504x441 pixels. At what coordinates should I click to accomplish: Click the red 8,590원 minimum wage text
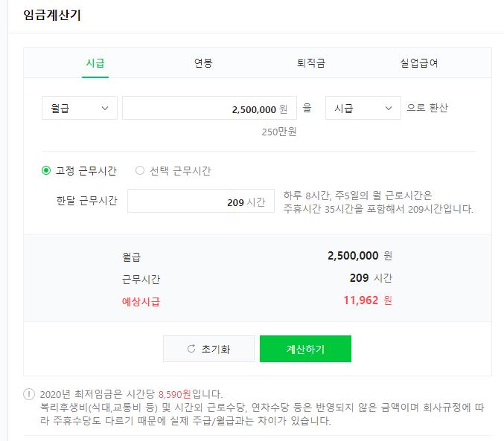[175, 394]
